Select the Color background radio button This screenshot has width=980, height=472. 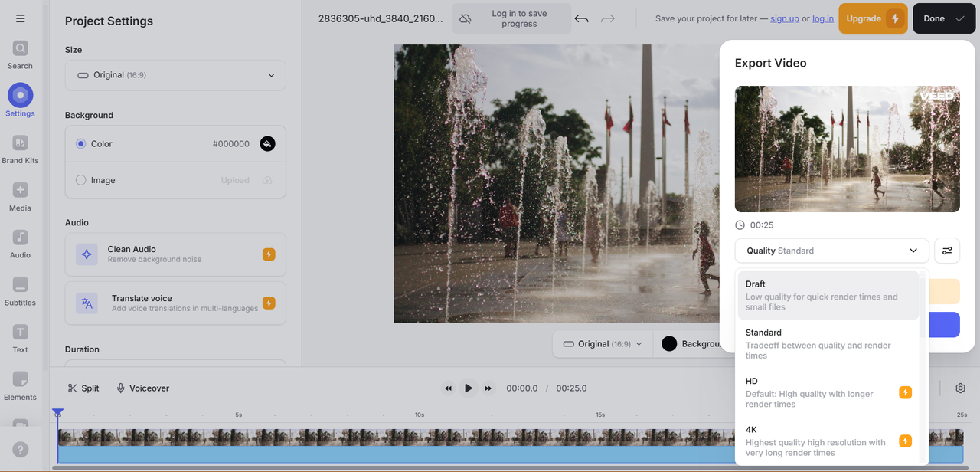coord(81,143)
